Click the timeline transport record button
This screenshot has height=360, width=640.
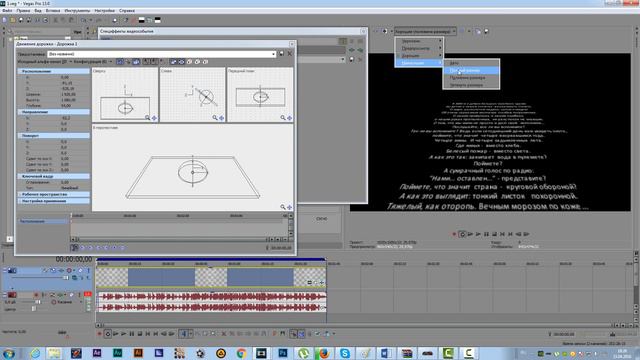(99, 334)
